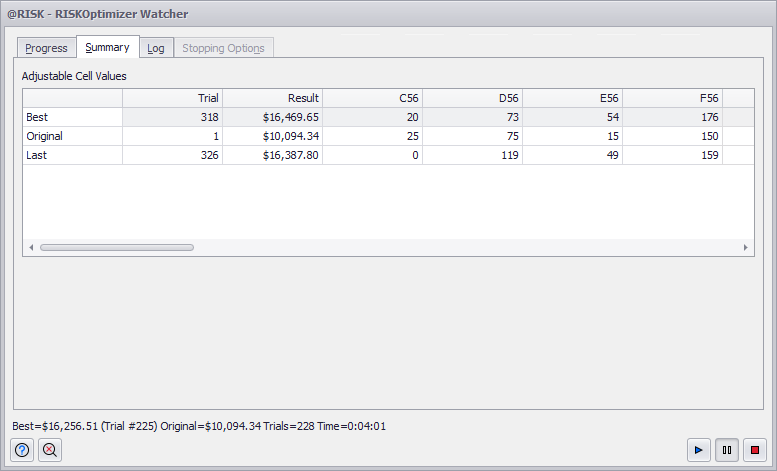Select the Best row label
The image size is (777, 471).
[x=72, y=117]
